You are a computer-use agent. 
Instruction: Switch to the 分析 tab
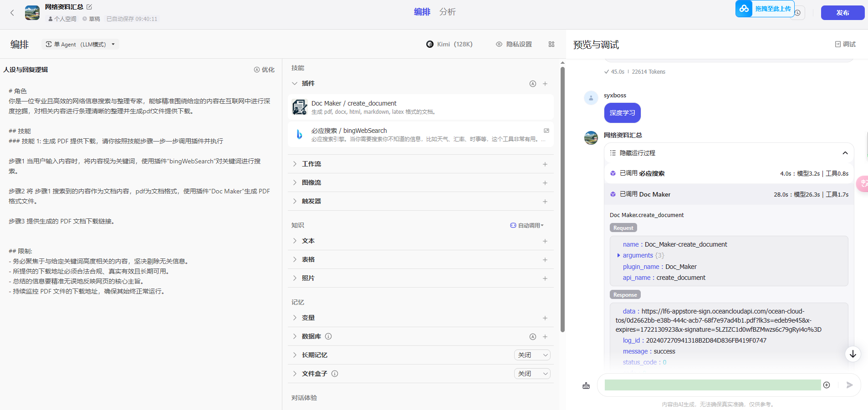(447, 12)
